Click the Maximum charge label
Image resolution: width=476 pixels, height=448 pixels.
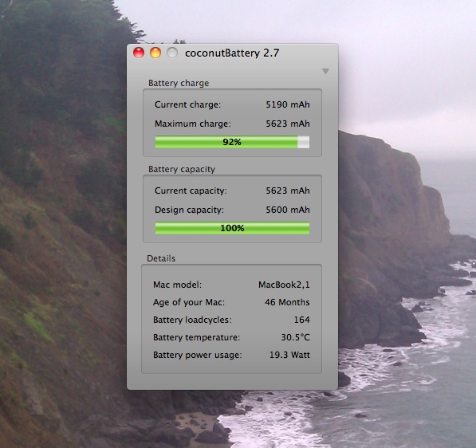193,124
